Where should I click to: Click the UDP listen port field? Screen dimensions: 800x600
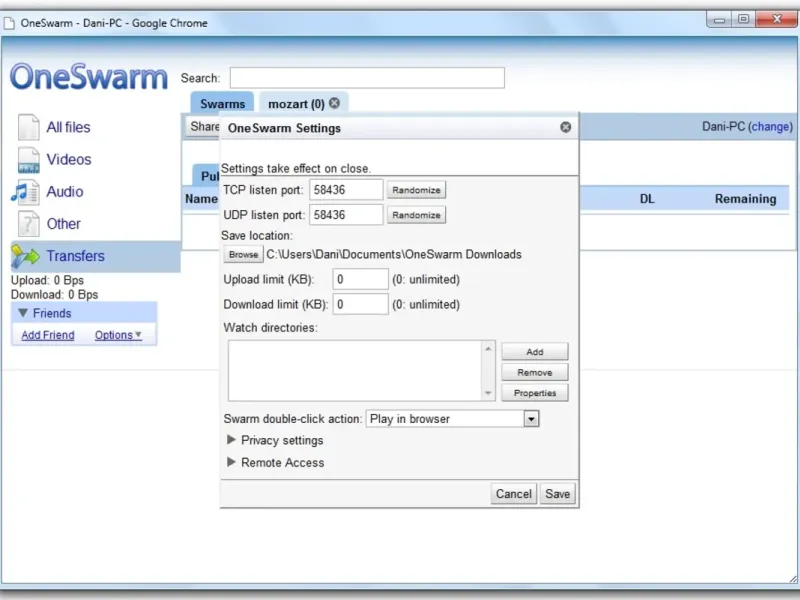click(346, 215)
